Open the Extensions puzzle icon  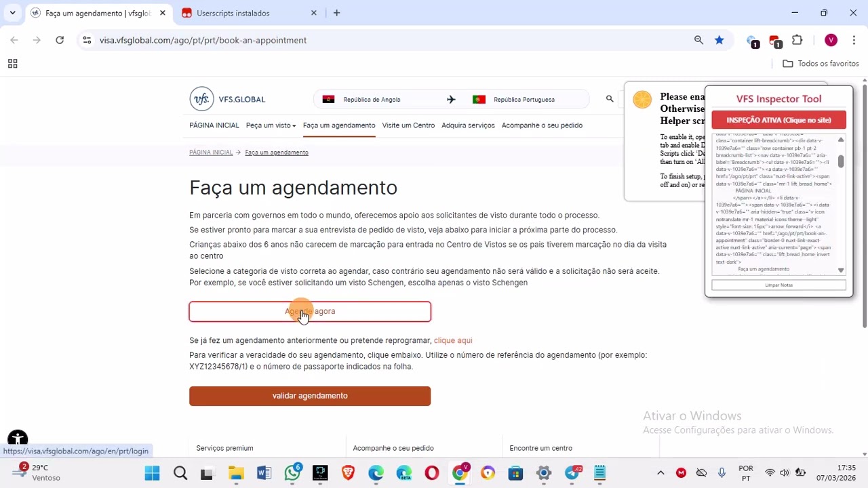[797, 40]
